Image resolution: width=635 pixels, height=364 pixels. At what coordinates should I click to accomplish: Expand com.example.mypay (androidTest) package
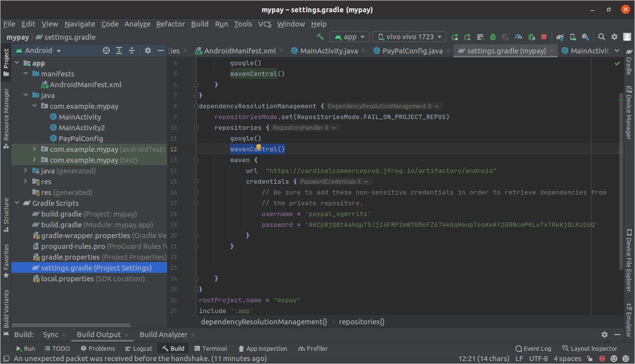34,149
